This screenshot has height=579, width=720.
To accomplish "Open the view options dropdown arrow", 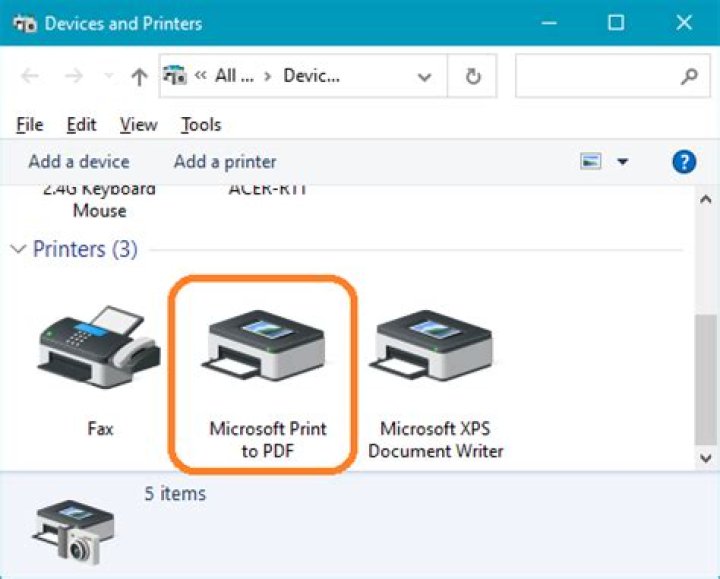I will click(x=623, y=162).
